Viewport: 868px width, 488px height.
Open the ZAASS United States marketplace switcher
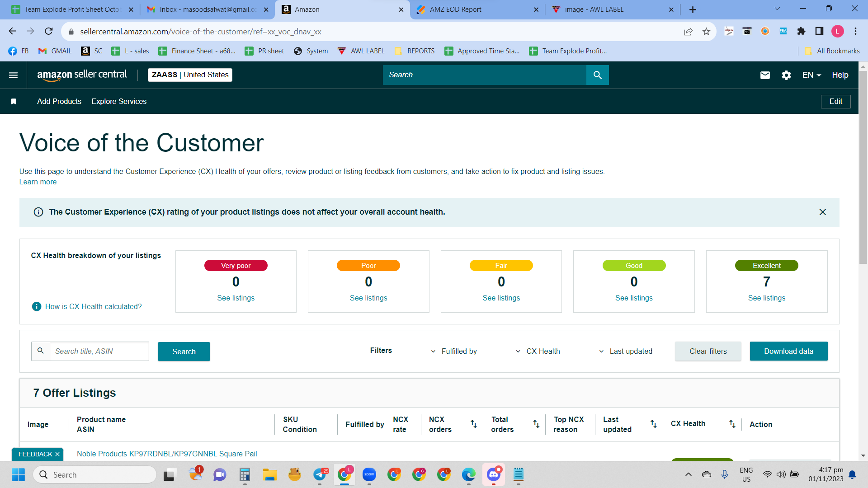pyautogui.click(x=190, y=75)
